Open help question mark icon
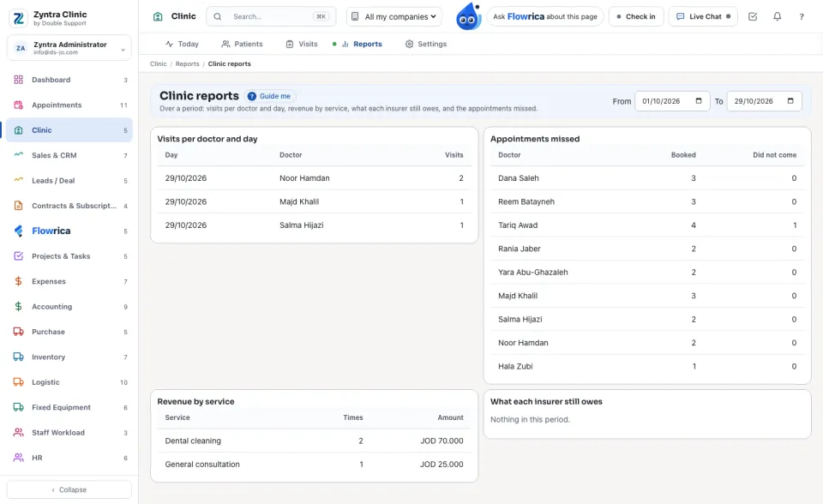Image resolution: width=823 pixels, height=504 pixels. (x=802, y=17)
